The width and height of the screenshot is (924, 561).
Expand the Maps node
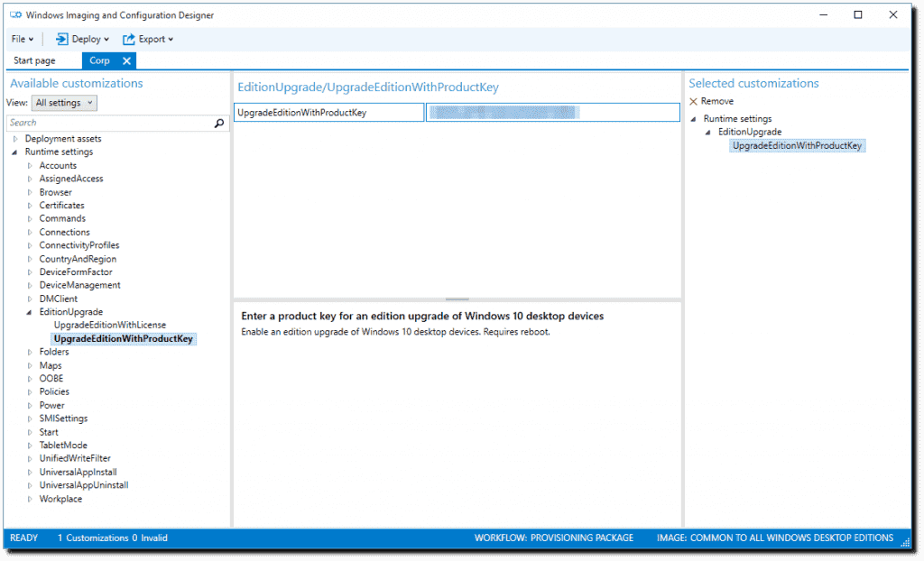click(30, 365)
